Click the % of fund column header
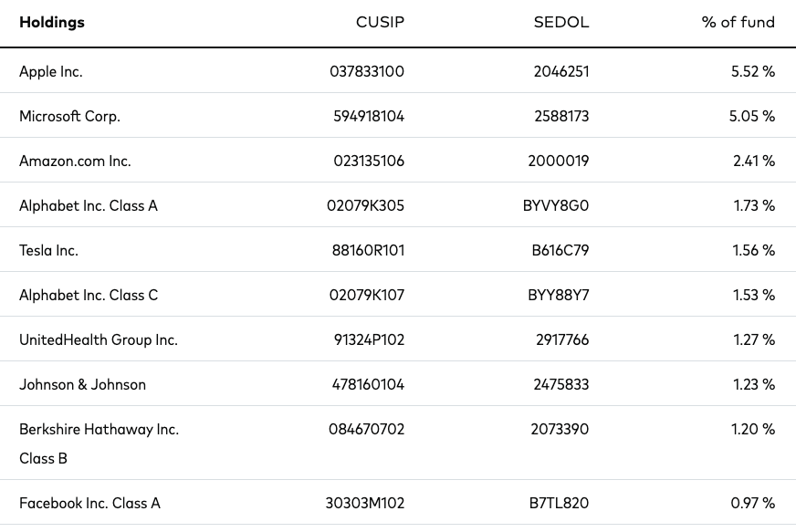This screenshot has width=796, height=532. click(x=738, y=22)
